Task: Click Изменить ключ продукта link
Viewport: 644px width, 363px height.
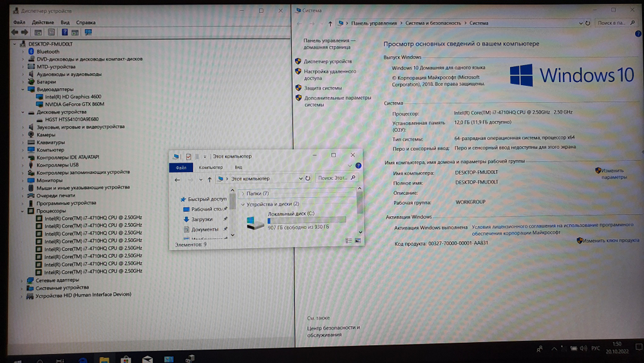Action: (611, 240)
